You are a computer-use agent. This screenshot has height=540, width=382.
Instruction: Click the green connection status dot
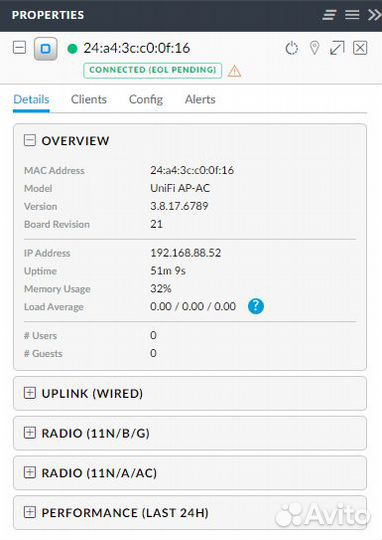coord(72,49)
